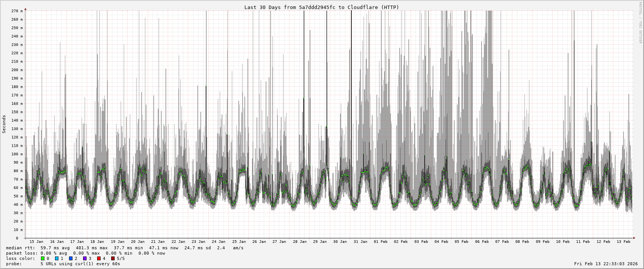644x269 pixels.
Task: Click the median rtt statistics line
Action: (124, 248)
